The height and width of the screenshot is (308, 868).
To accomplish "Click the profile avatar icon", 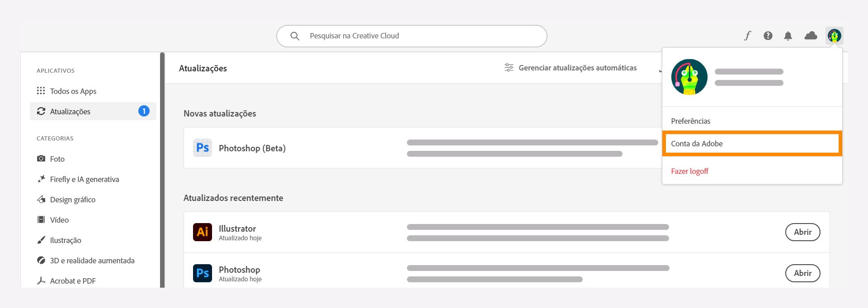I will (834, 36).
